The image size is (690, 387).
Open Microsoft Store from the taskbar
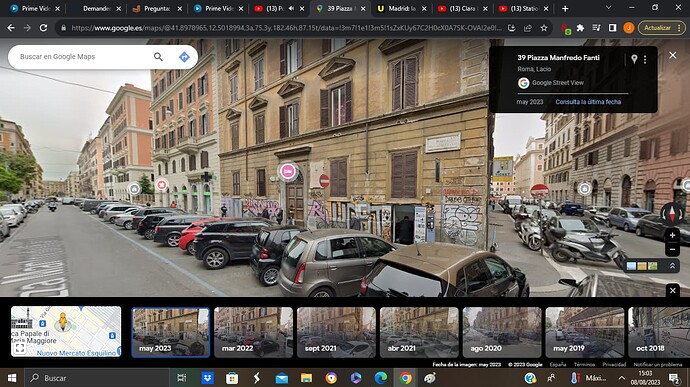232,378
